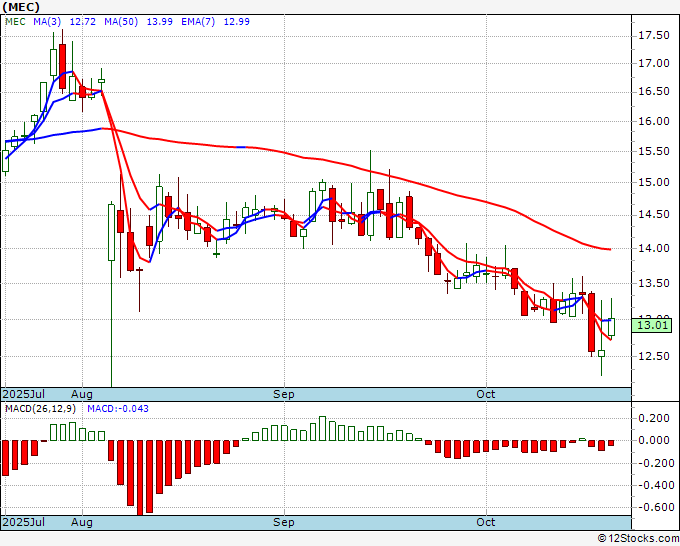Click Sep on the price chart date axis
Viewport: 680px width, 546px height.
click(x=284, y=394)
